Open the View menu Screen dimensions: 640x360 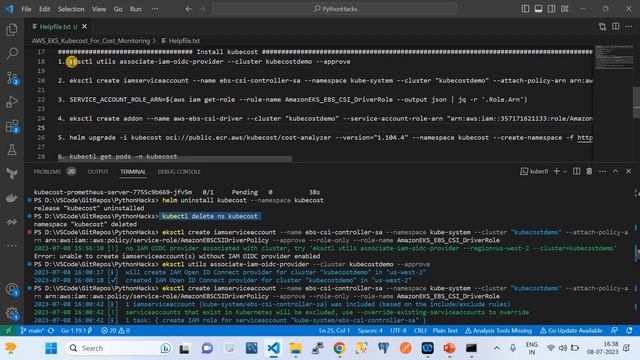[x=99, y=9]
